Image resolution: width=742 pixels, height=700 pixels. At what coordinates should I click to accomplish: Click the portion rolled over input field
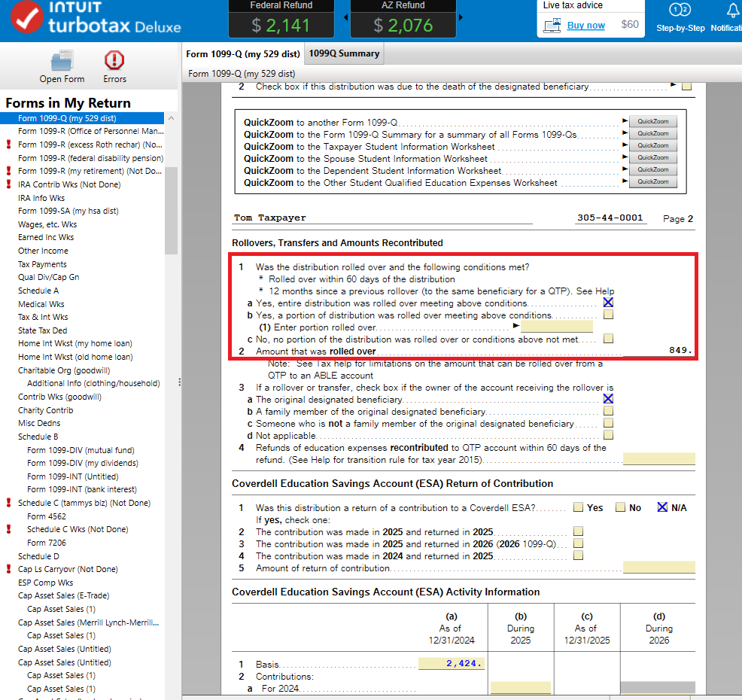tap(556, 327)
